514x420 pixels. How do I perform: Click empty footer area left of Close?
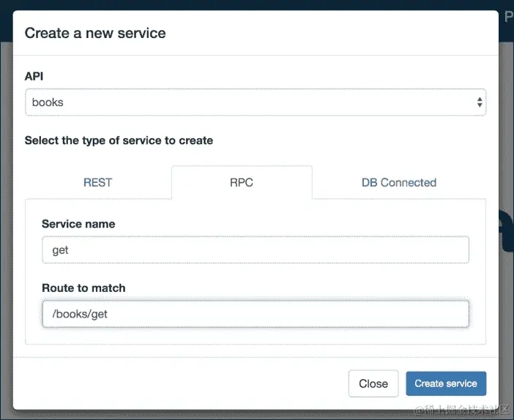point(183,383)
